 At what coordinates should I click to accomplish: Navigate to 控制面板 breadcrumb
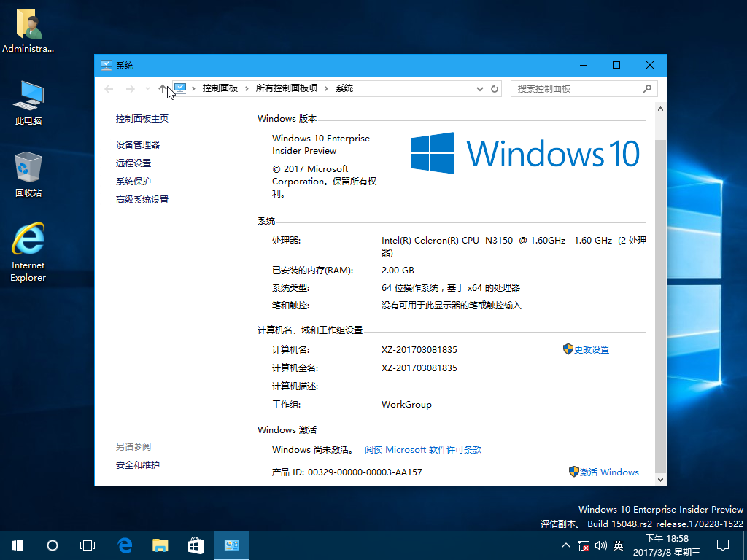[220, 88]
